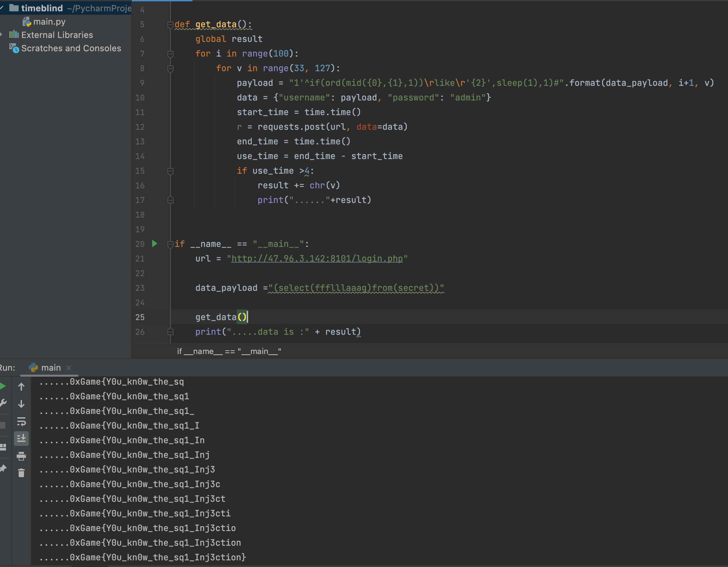Toggle soft-wrap in the console
728x567 pixels.
pyautogui.click(x=21, y=421)
